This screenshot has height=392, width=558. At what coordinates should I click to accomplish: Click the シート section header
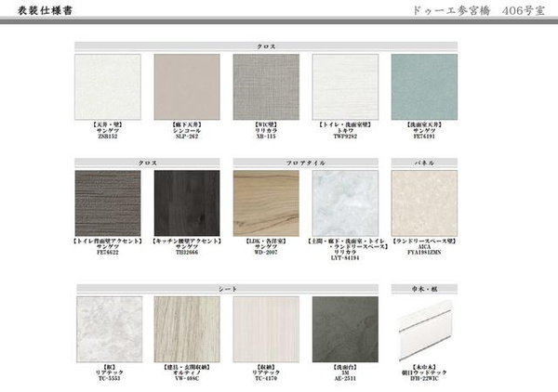227,288
